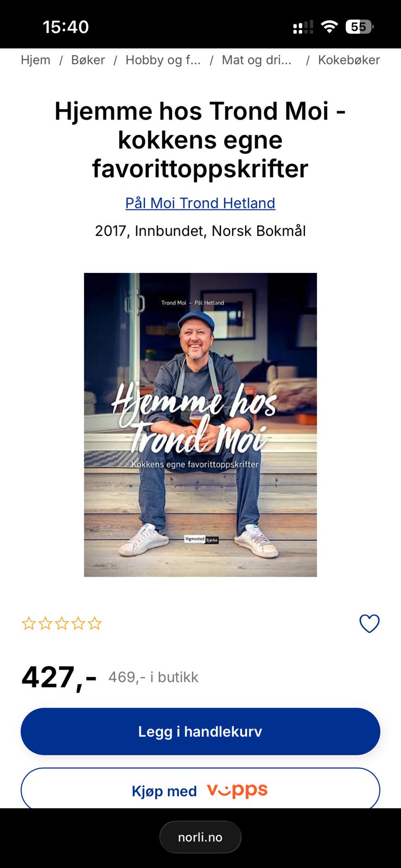Tap the battery indicator in status bar
The width and height of the screenshot is (401, 868).
pos(360,27)
